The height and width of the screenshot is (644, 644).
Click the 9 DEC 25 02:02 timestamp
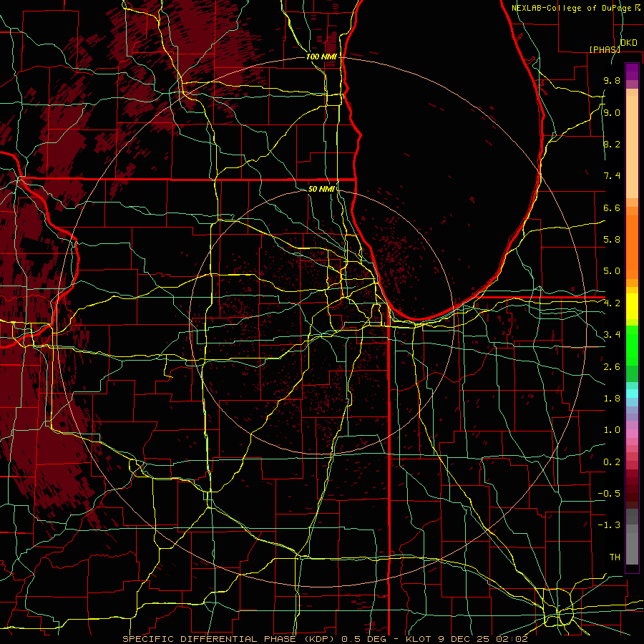pyautogui.click(x=482, y=639)
